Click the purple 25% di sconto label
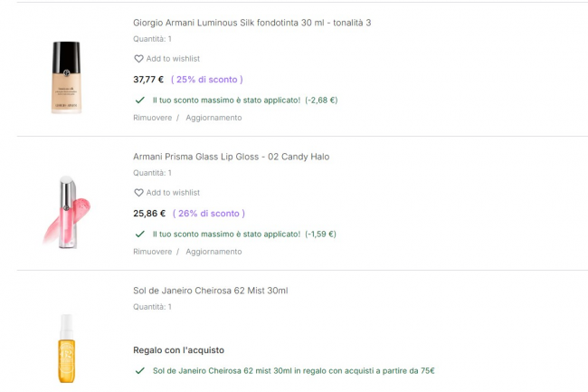588x392 pixels. (206, 80)
